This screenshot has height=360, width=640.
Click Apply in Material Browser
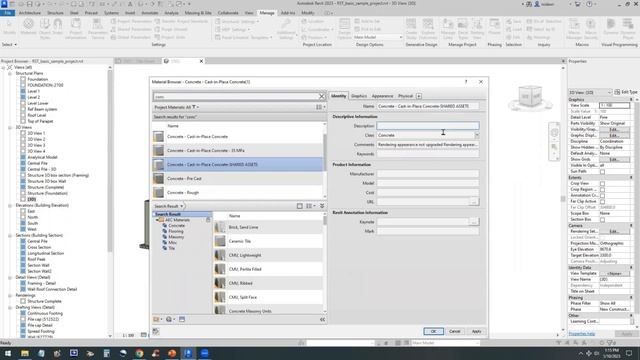click(x=476, y=331)
